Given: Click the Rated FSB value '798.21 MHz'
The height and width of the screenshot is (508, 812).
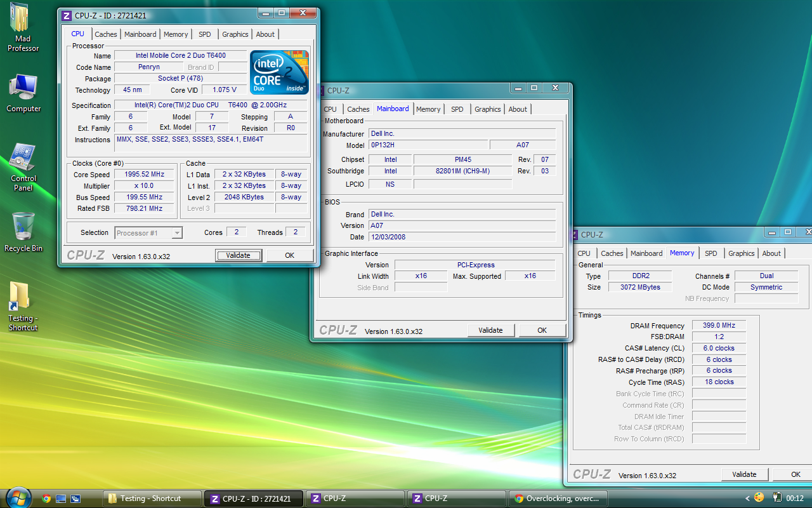Looking at the screenshot, I should [x=144, y=209].
